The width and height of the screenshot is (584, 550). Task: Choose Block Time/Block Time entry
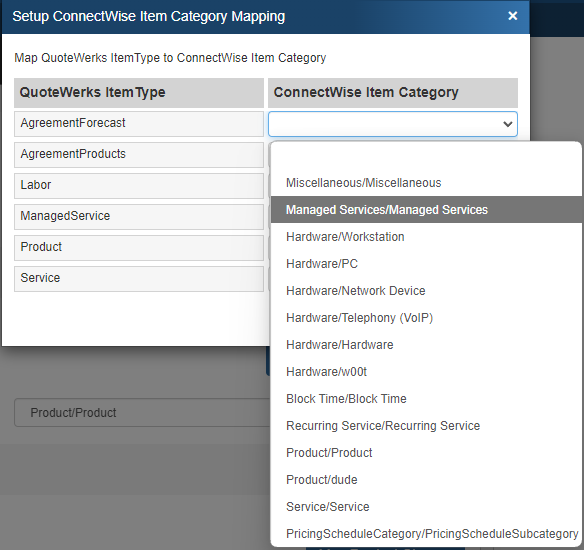click(x=426, y=399)
